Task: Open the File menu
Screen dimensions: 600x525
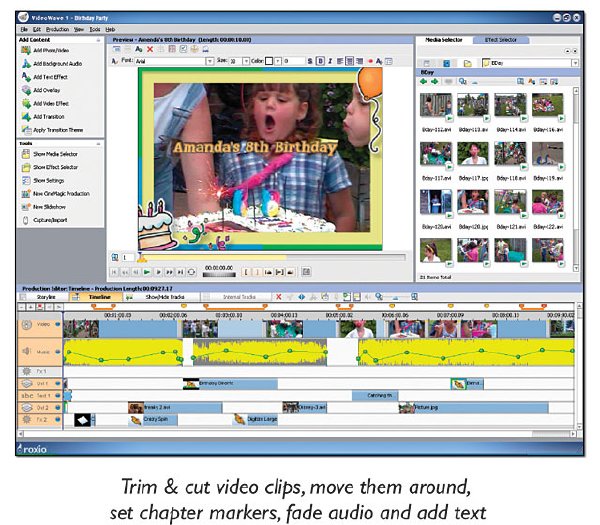Action: coord(24,29)
